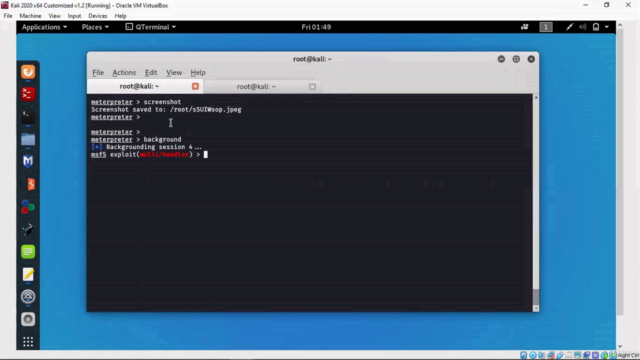This screenshot has height=360, width=640.
Task: Open the Firefox icon in the dock
Action: (x=28, y=72)
